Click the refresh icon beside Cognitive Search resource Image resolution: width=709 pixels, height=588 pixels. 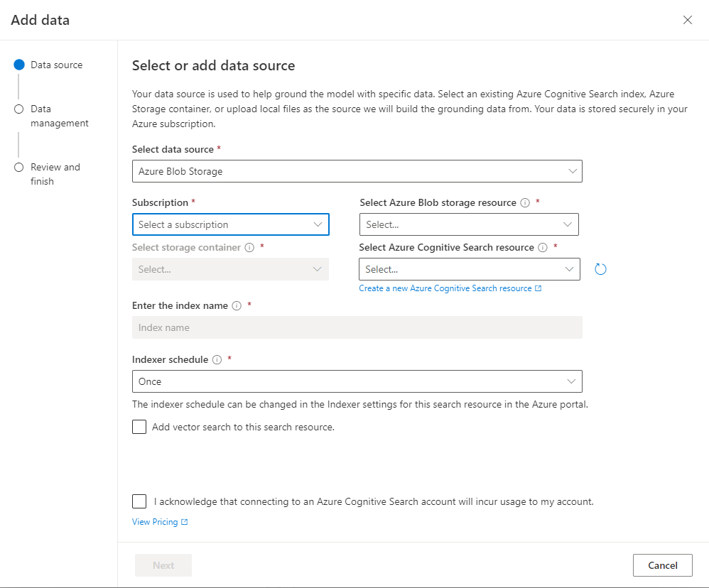600,269
